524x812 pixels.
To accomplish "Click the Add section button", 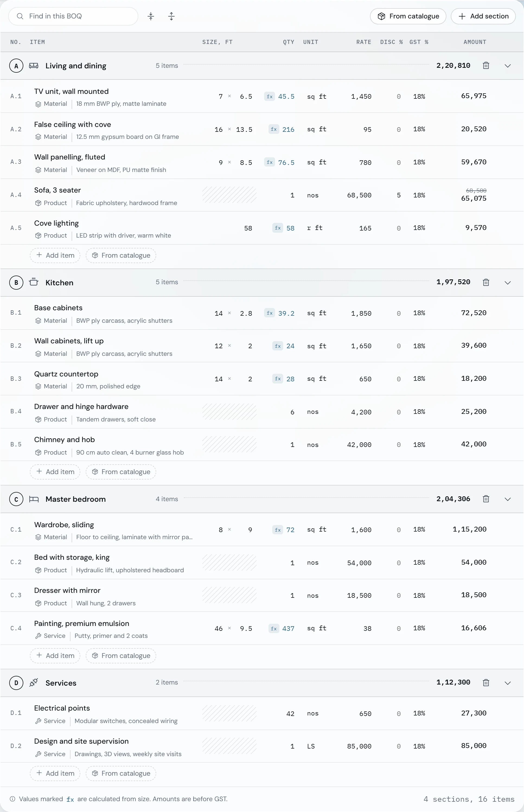I will [x=483, y=16].
